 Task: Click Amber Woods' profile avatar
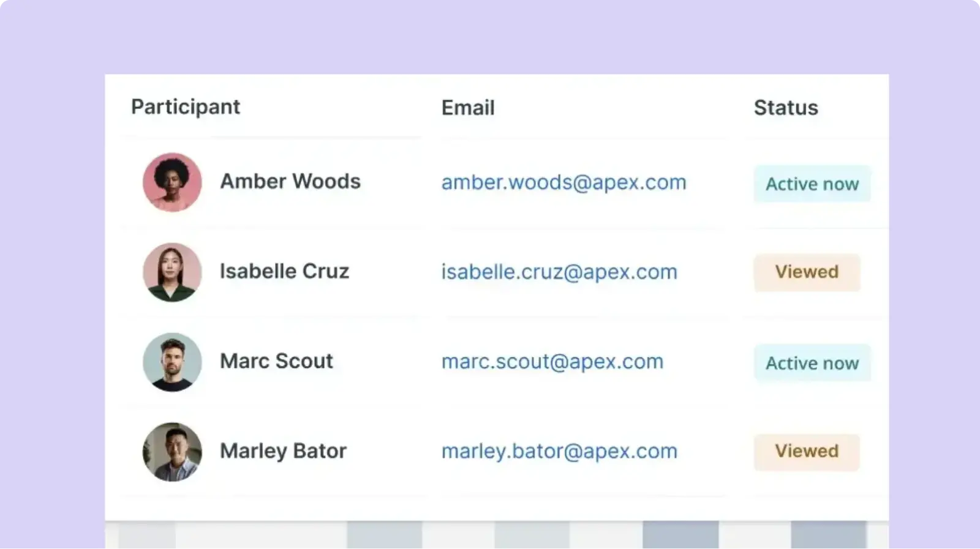click(172, 182)
